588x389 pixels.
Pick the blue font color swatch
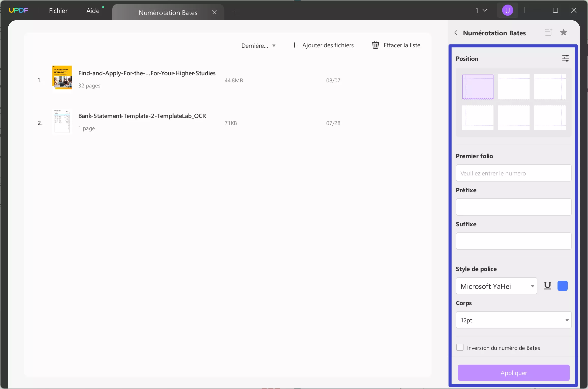(562, 286)
